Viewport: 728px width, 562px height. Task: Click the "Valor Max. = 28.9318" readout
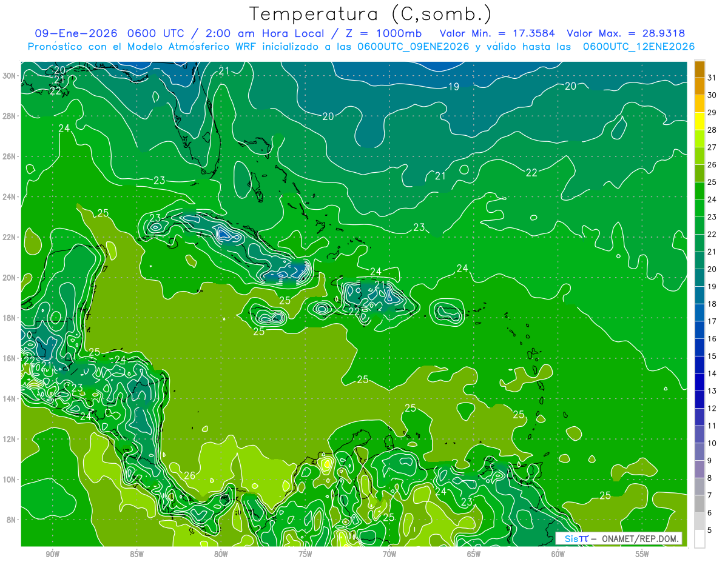coord(626,33)
